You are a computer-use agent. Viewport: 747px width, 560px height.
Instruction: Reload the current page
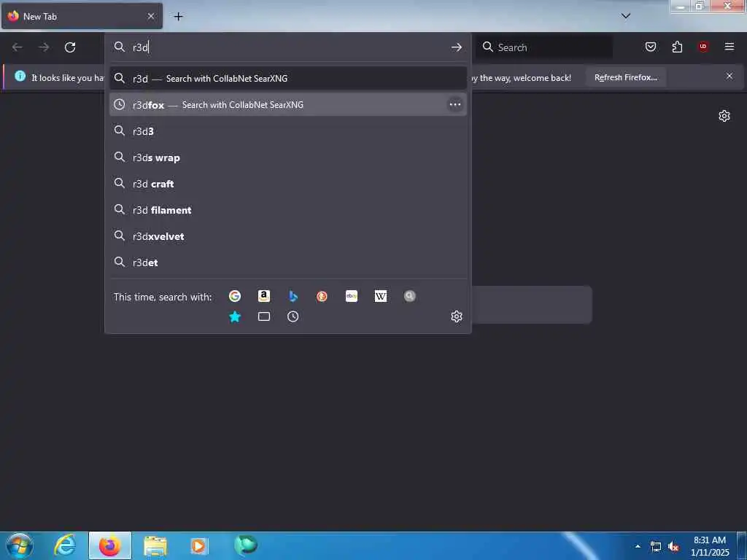[70, 47]
